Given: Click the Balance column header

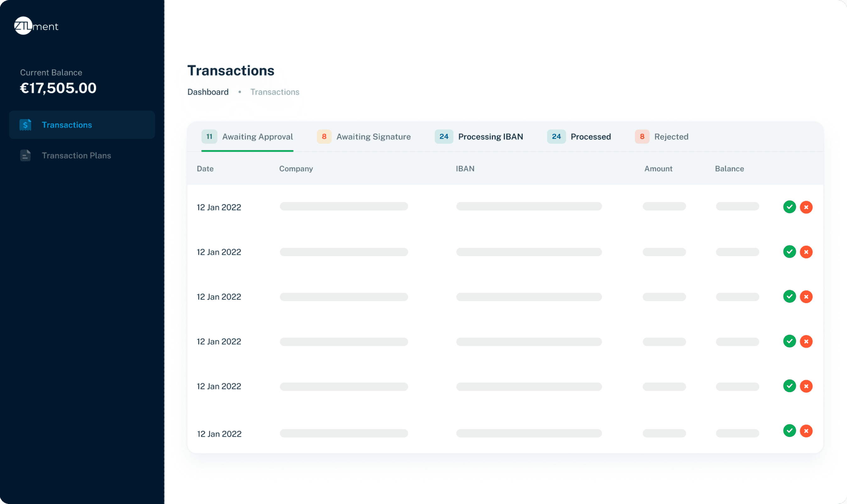Looking at the screenshot, I should 729,169.
